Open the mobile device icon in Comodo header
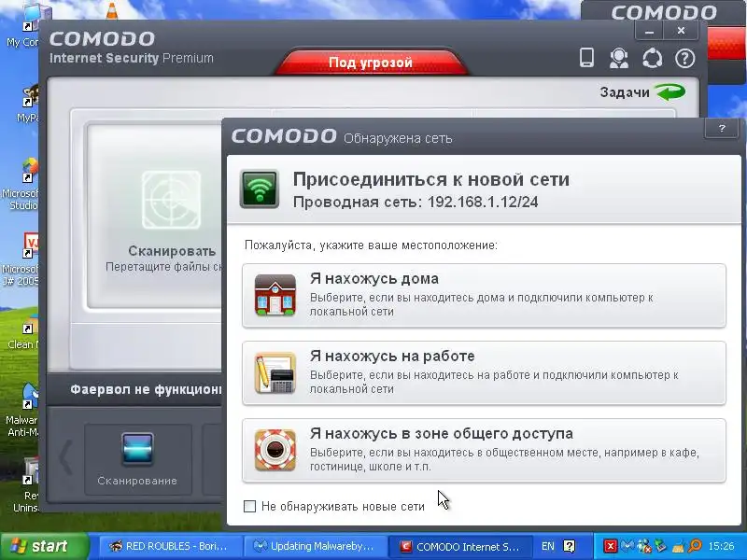747x560 pixels. coord(586,58)
